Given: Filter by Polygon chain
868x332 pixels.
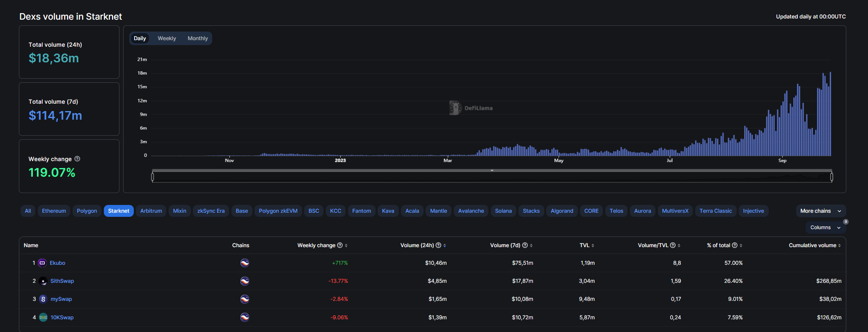Looking at the screenshot, I should (87, 211).
